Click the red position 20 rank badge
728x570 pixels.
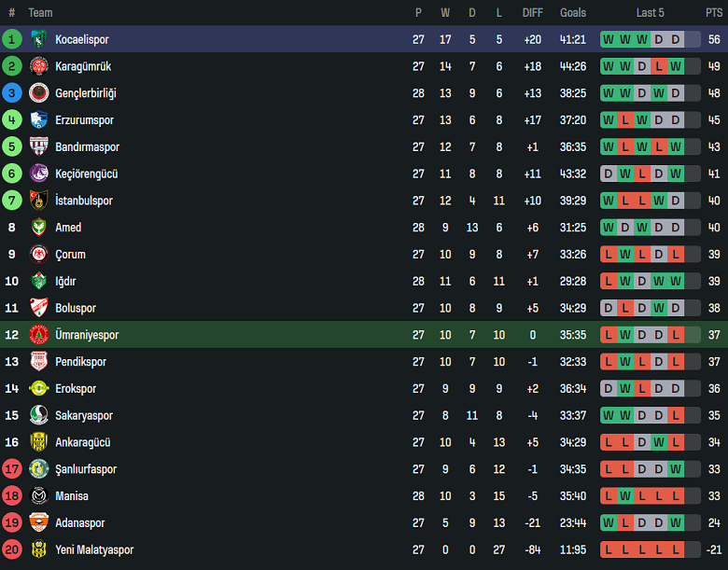(12, 549)
